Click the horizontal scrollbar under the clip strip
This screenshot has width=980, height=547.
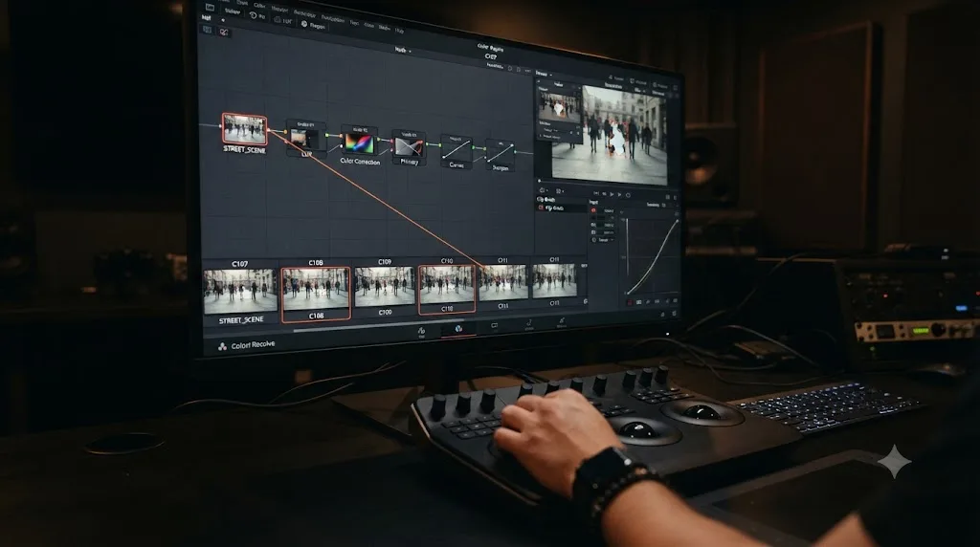click(x=378, y=325)
